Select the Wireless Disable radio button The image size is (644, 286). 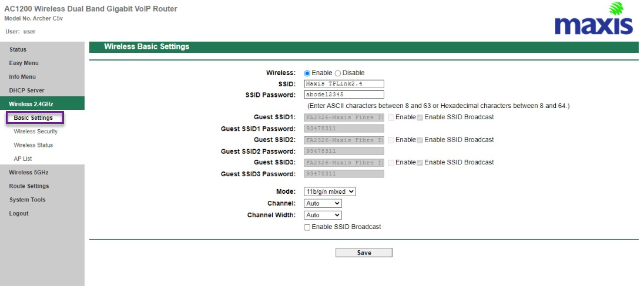[338, 73]
